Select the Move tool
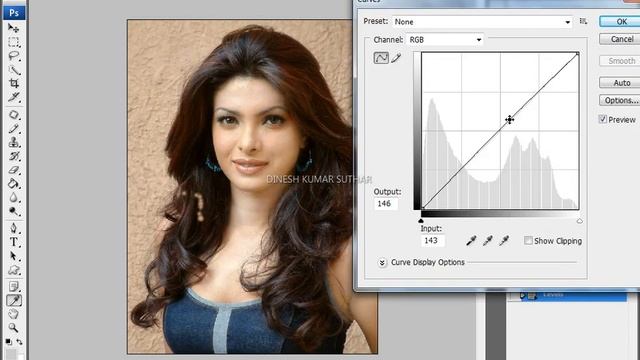Viewport: 640px width, 360px height. point(13,28)
